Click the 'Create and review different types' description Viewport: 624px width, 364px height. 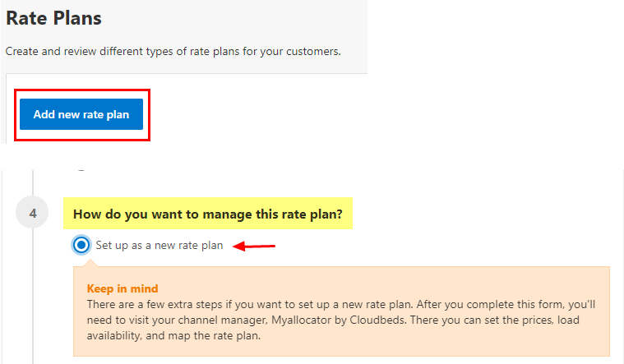[173, 51]
